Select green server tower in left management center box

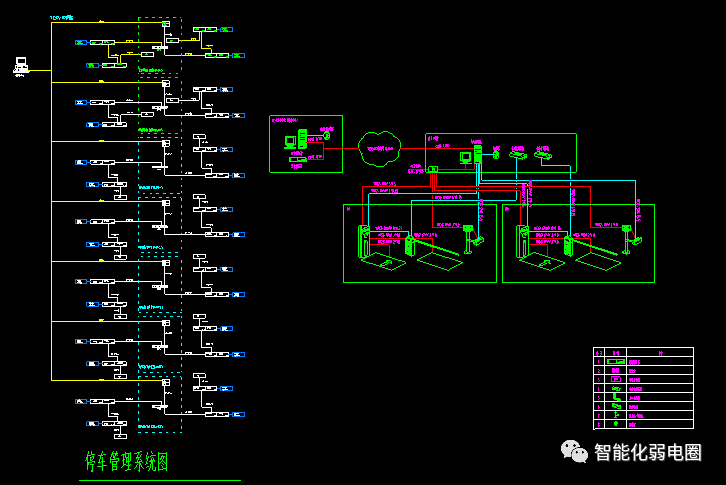point(302,139)
